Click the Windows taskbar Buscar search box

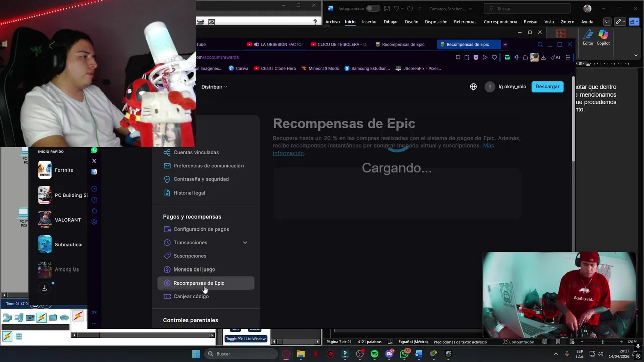tap(242, 354)
